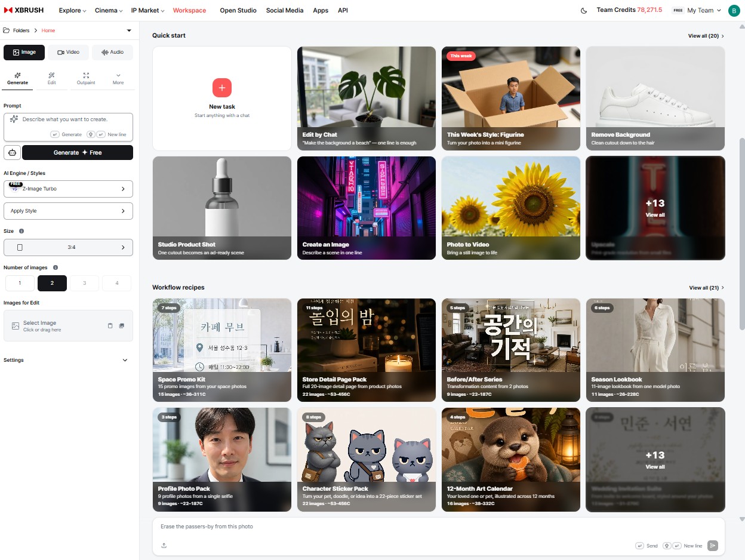Click the portrait aspect icon in Size

click(20, 247)
